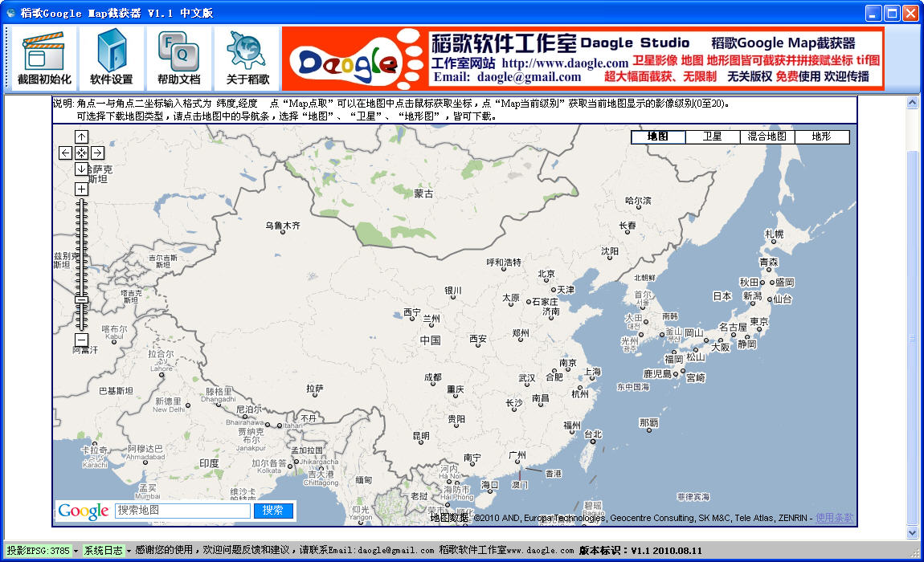Image resolution: width=924 pixels, height=562 pixels.
Task: Zoom out with the minus button
Action: coord(81,340)
